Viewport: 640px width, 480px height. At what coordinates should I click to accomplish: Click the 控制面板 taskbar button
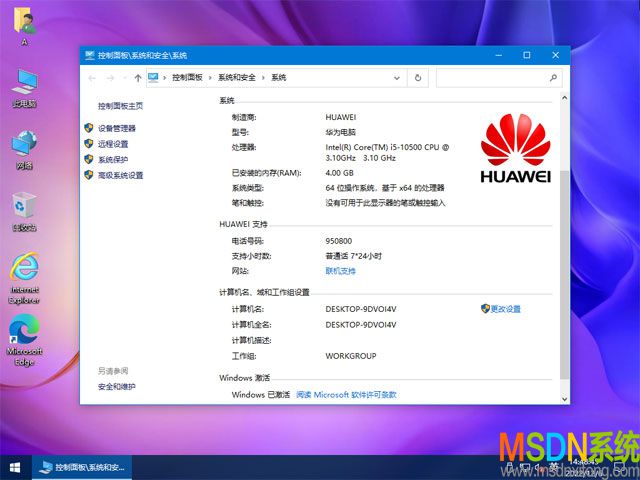coord(82,467)
